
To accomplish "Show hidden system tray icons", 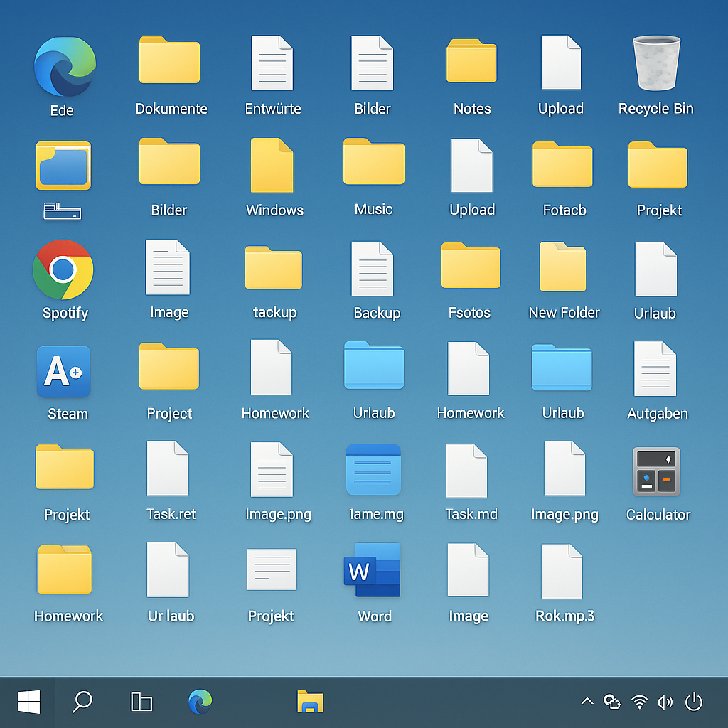I will 587,702.
